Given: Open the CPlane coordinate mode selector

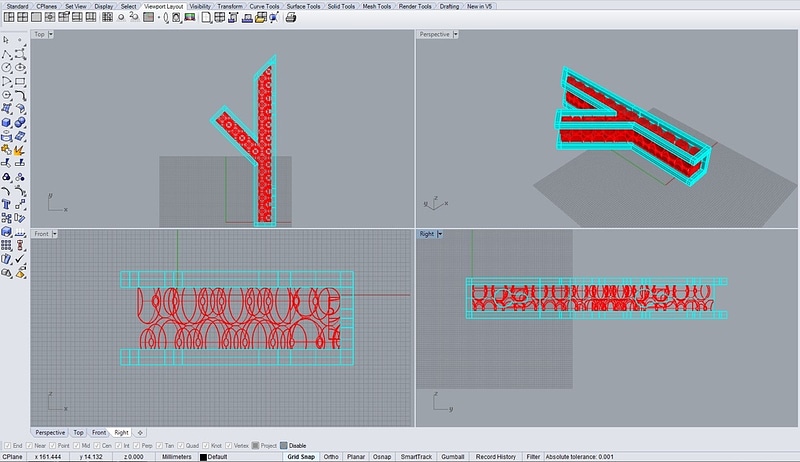Looking at the screenshot, I should coord(13,457).
